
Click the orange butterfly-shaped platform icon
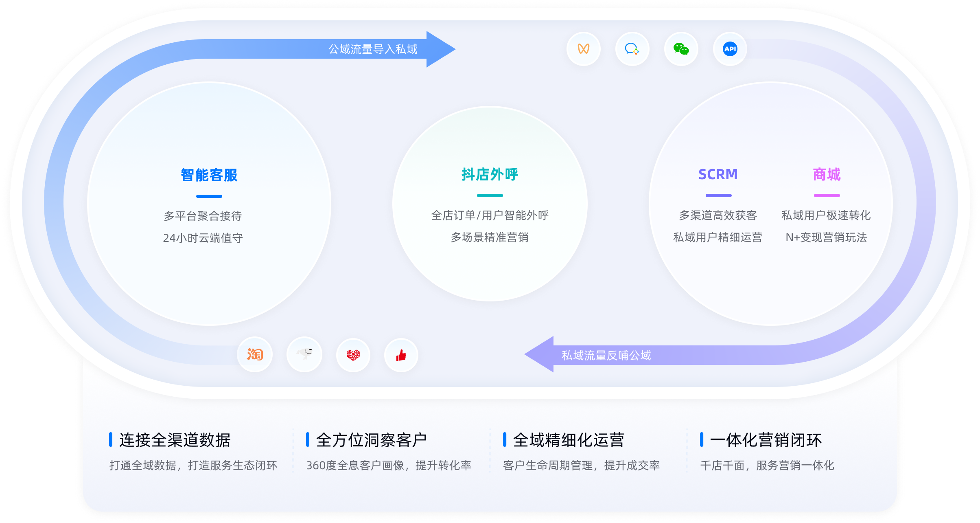(x=583, y=49)
